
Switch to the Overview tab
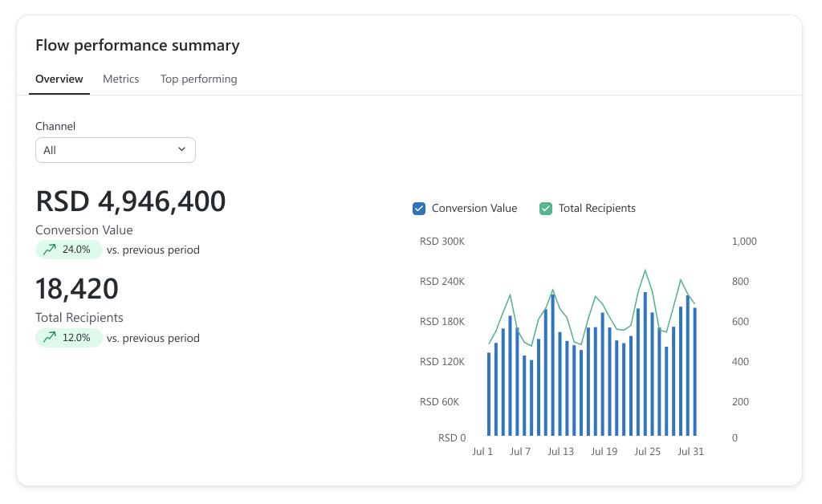59,79
